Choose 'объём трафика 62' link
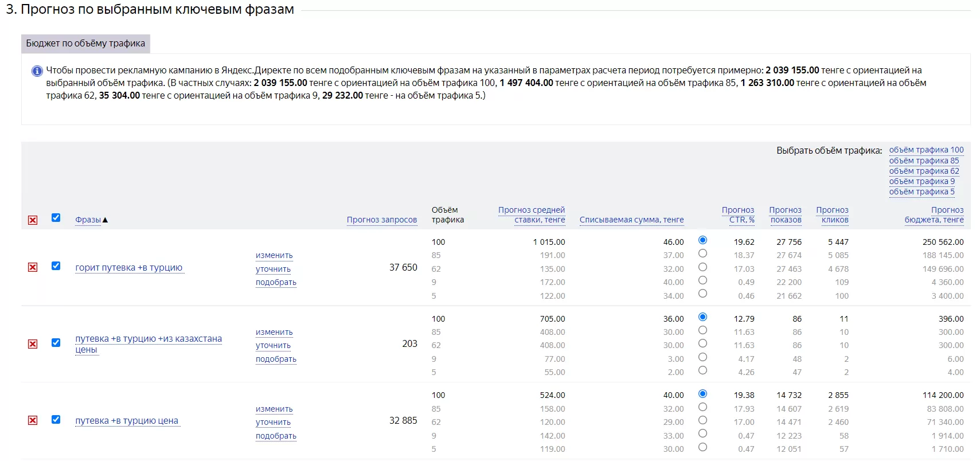 coord(924,171)
